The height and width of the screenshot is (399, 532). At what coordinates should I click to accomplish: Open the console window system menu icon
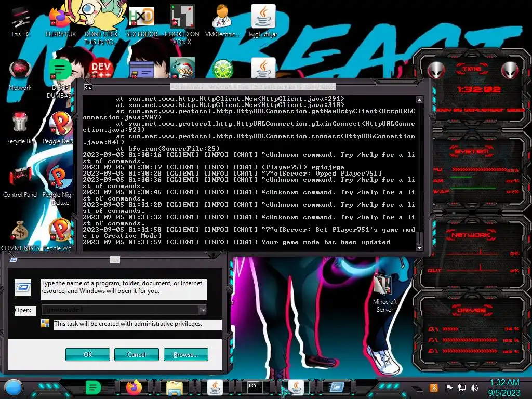88,87
